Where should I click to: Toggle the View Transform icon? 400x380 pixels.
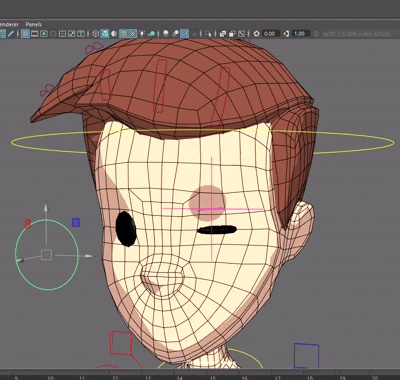316,34
